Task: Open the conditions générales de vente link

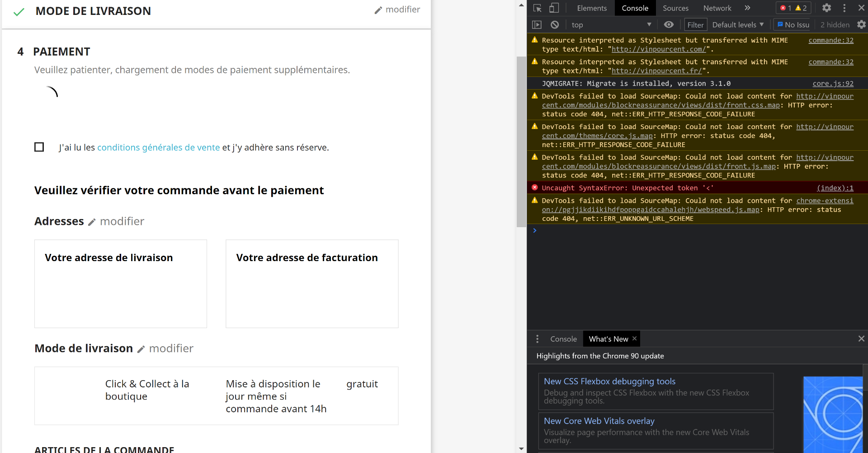Action: pos(158,148)
